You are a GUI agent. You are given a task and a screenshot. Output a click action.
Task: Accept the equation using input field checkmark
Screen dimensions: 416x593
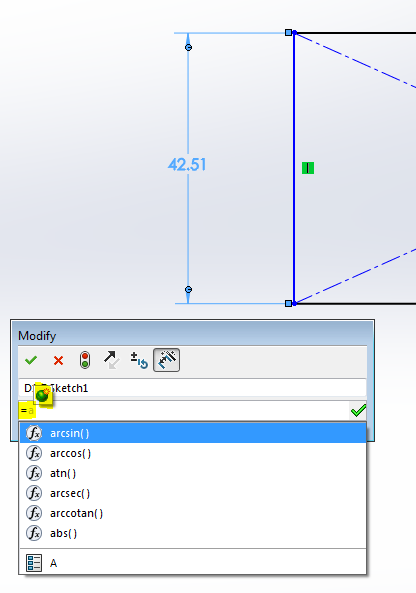tap(358, 410)
